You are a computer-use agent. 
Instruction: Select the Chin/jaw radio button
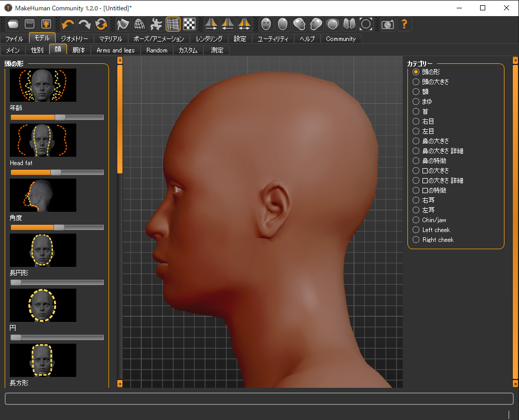(x=416, y=220)
